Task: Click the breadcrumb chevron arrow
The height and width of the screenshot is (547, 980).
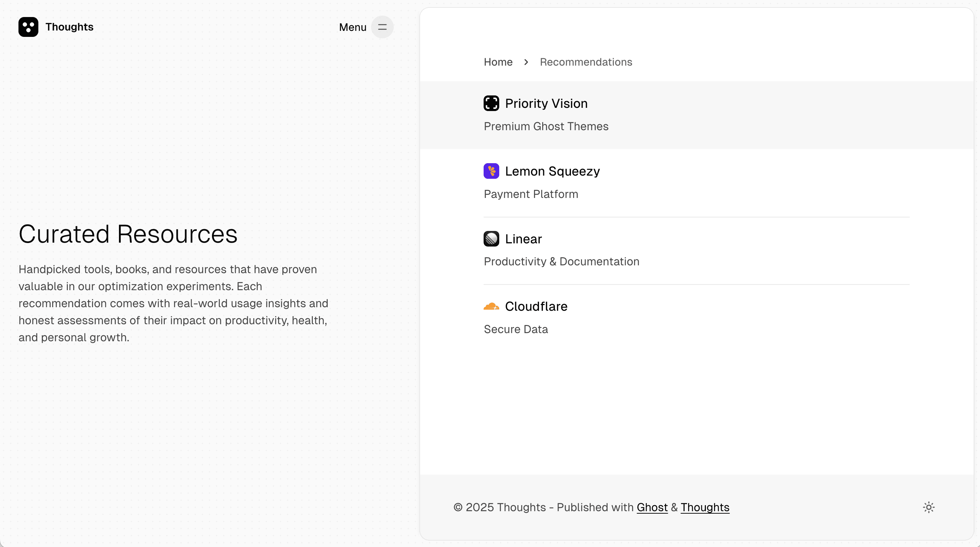Action: (526, 62)
